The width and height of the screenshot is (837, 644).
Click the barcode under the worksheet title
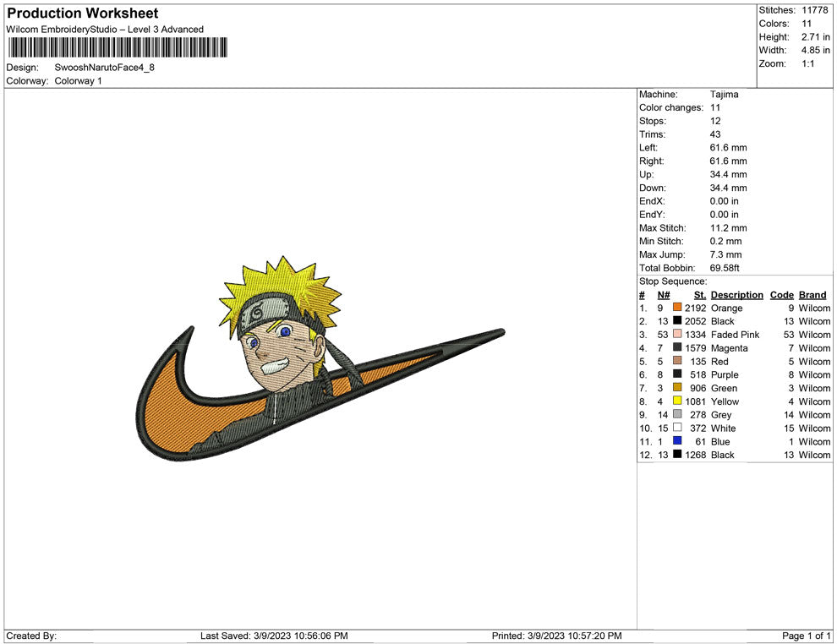(117, 47)
